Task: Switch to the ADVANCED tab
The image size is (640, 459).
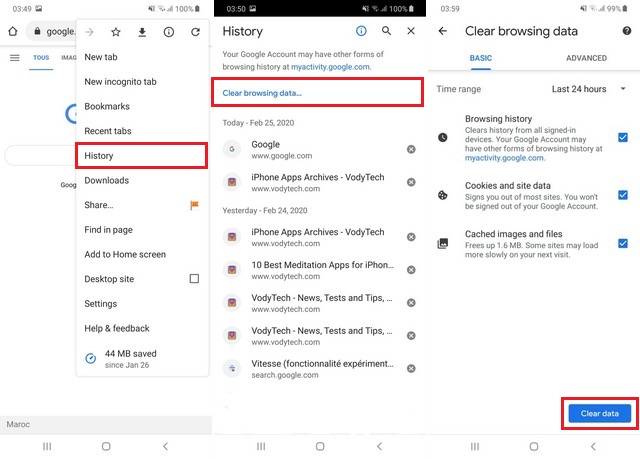Action: click(586, 58)
